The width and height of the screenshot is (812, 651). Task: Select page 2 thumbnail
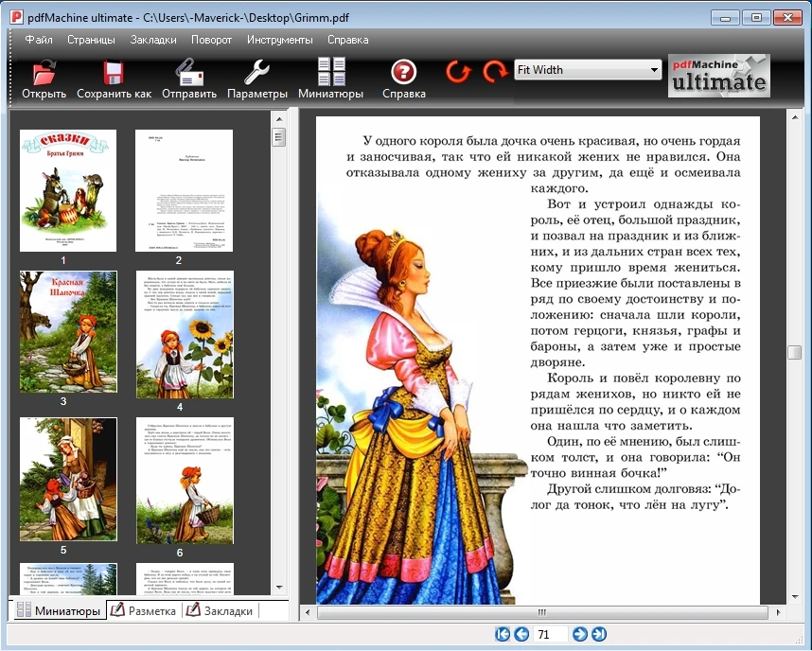click(184, 190)
